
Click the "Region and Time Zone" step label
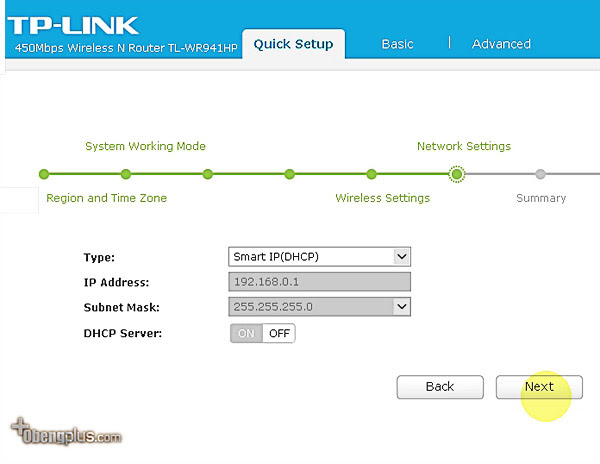[x=106, y=198]
